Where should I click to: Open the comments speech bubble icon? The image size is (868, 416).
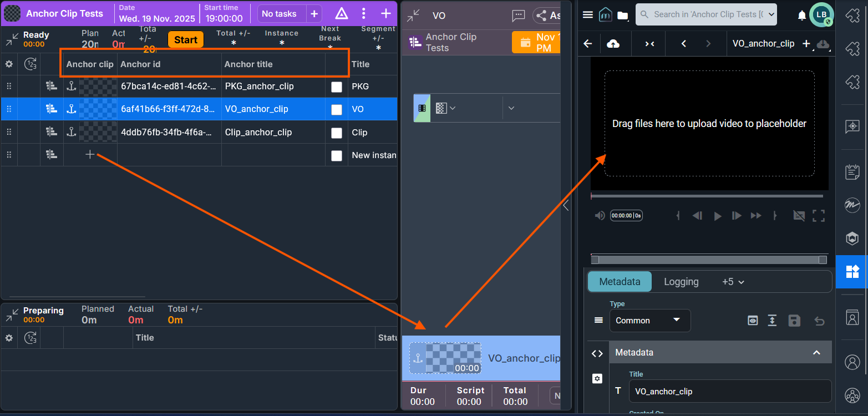(x=519, y=16)
